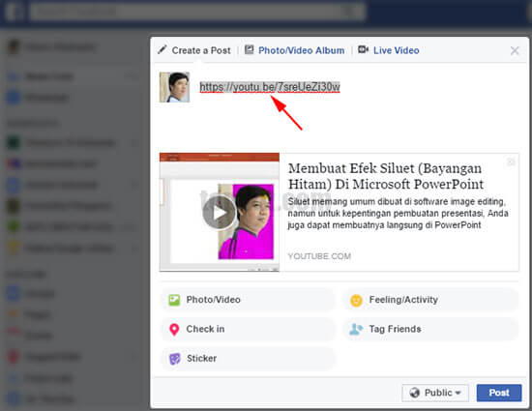Click the camera icon beside Live Video
The height and width of the screenshot is (411, 532).
(x=363, y=49)
